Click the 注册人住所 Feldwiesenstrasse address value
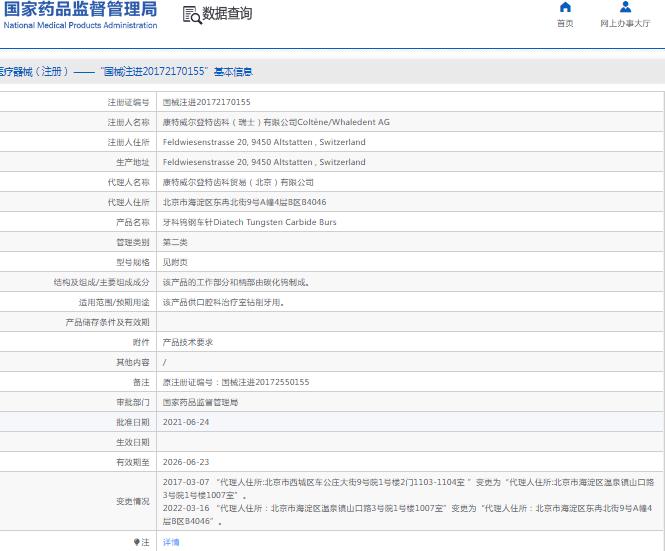The width and height of the screenshot is (665, 551). (264, 142)
